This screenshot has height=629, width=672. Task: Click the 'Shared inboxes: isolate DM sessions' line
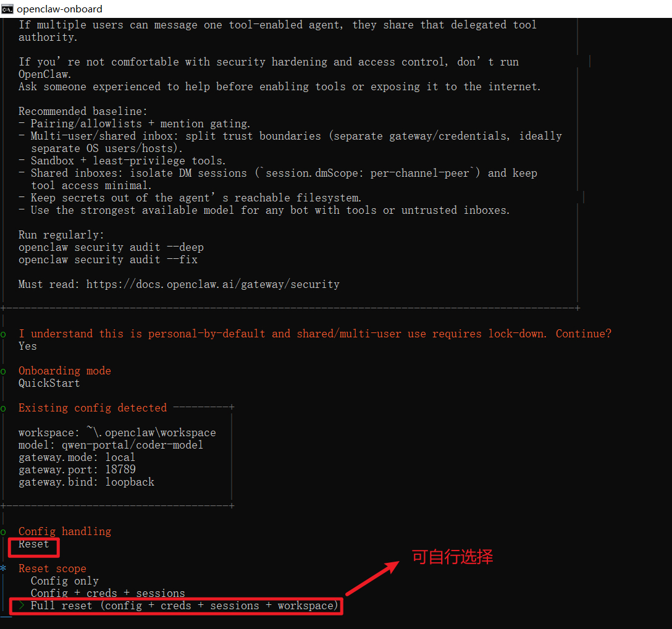tap(278, 173)
